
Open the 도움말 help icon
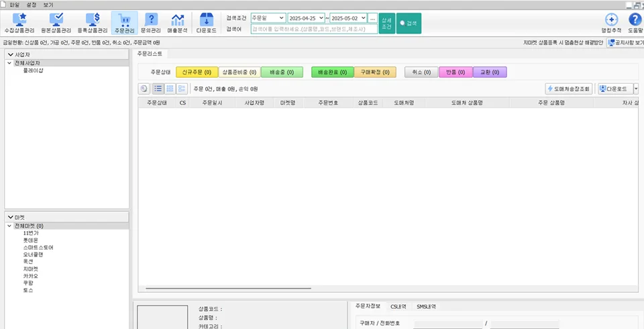[x=635, y=23]
